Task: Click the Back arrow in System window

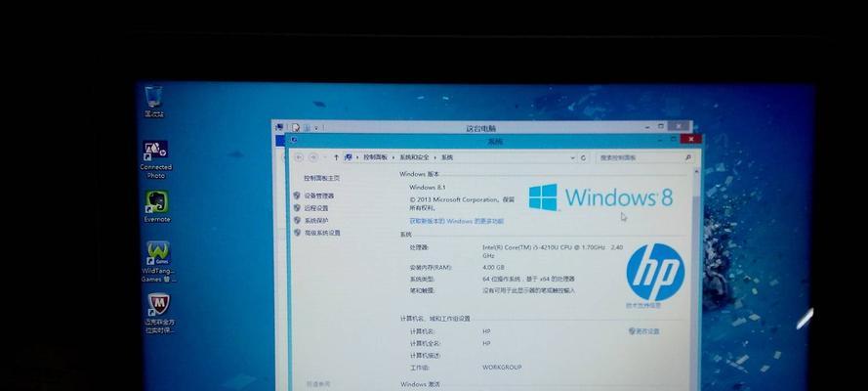Action: [299, 157]
